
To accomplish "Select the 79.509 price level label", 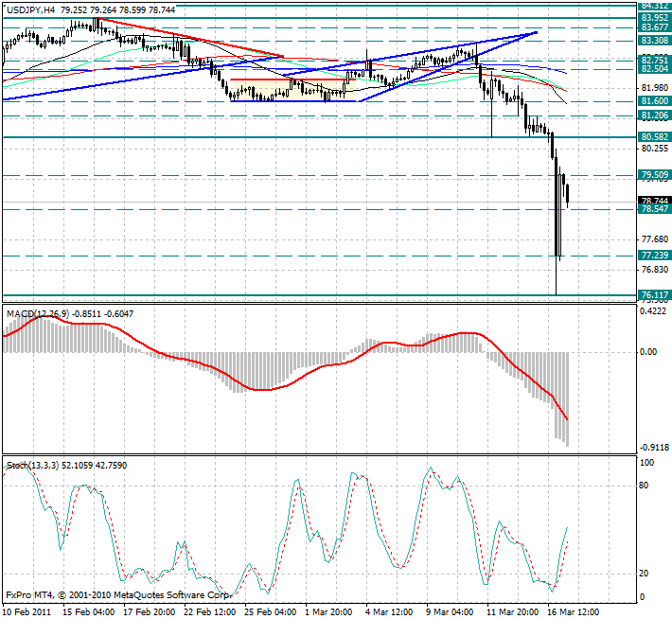I will pos(654,175).
